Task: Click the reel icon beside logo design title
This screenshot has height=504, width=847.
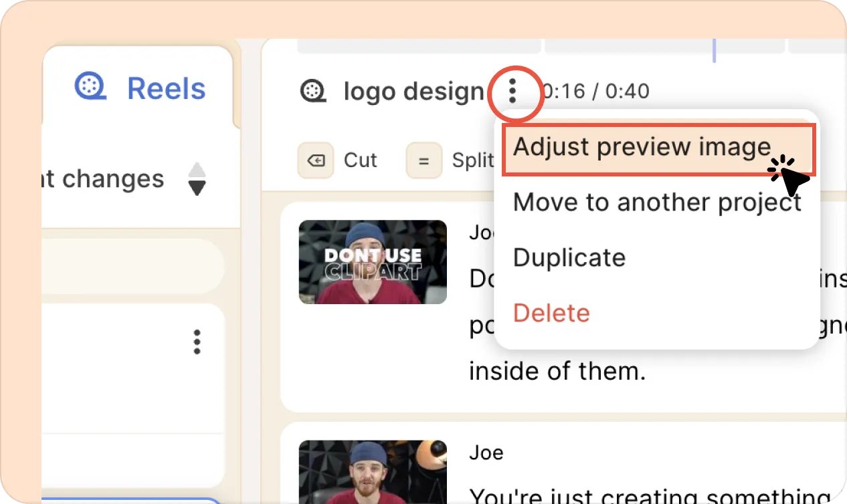Action: [312, 91]
